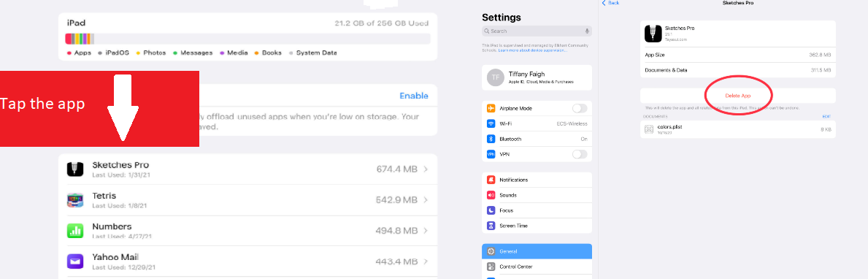
Task: Tap the Screen Time hourglass icon
Action: (x=491, y=226)
